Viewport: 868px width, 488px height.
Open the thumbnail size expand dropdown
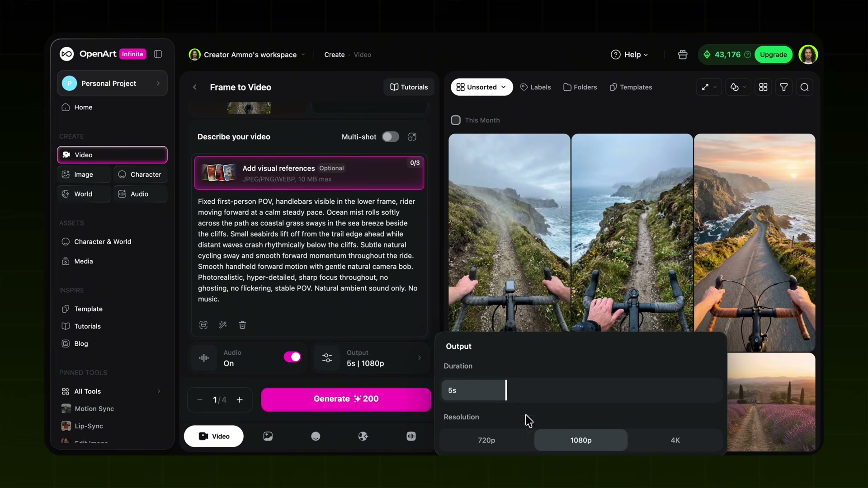708,87
